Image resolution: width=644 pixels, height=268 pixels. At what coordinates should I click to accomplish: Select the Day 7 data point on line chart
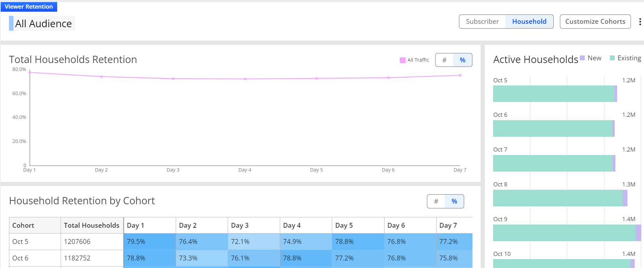[x=460, y=75]
